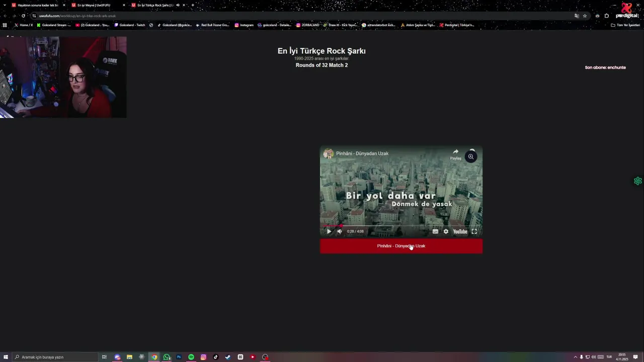Screen dimensions: 644x362
Task: Click the green ChatGPT-style side icon
Action: tap(638, 181)
